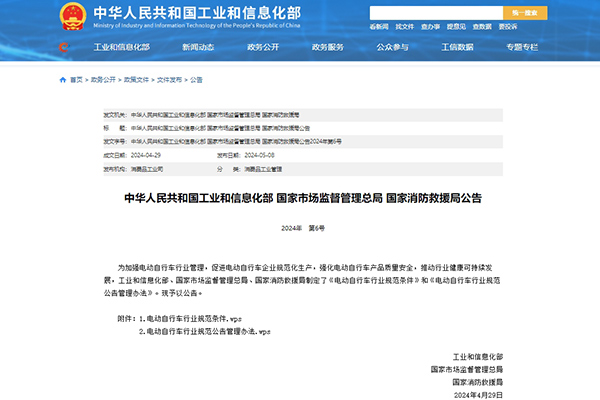Click the 统一搜索 search button
This screenshot has width=600, height=400.
[525, 12]
